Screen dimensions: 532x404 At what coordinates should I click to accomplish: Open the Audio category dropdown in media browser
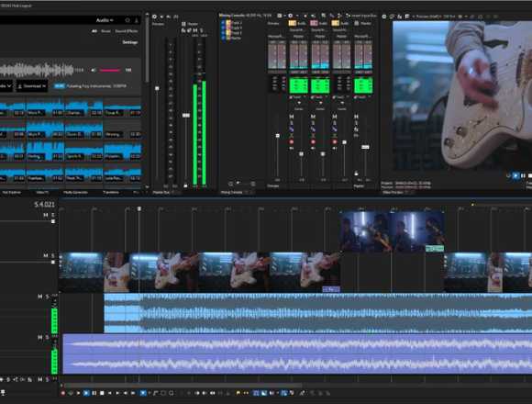(x=105, y=20)
